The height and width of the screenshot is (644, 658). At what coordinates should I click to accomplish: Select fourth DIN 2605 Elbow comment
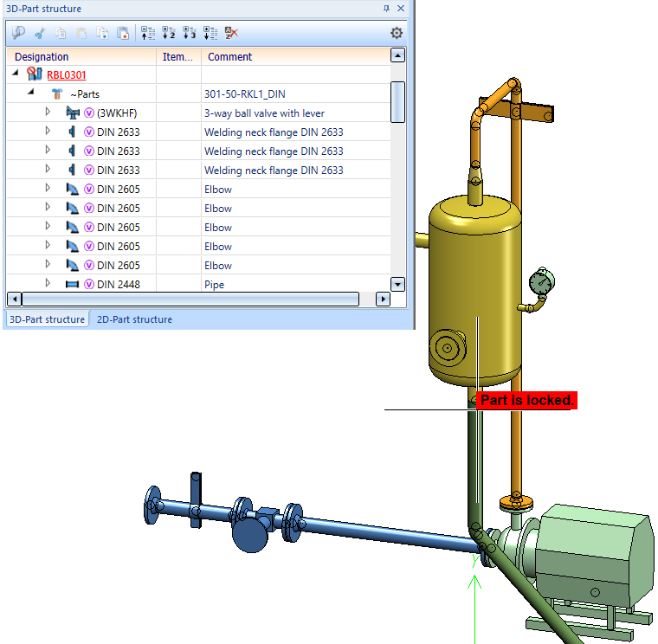[218, 247]
